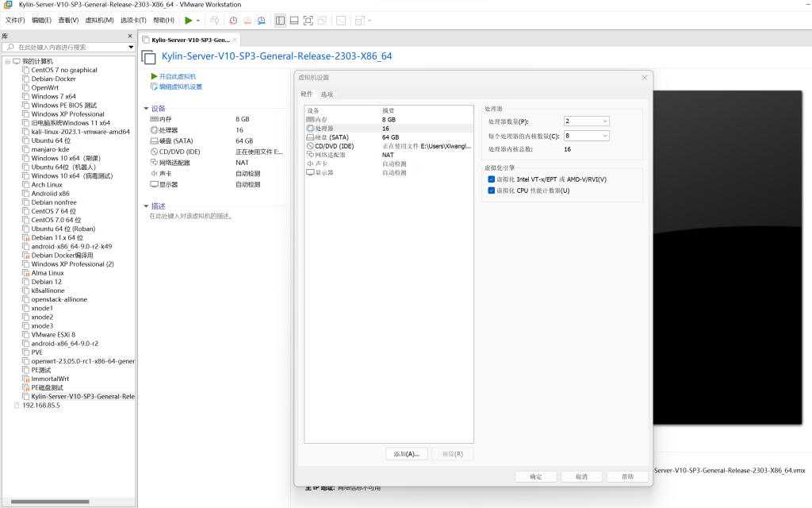Image resolution: width=812 pixels, height=508 pixels.
Task: Open the library search filter dropdown arrow
Action: pos(131,47)
